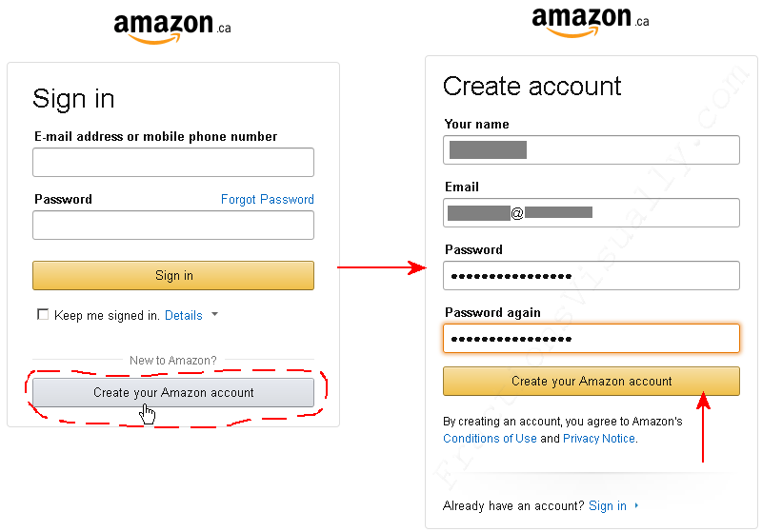Open the Privacy Notice link
This screenshot has height=532, width=762.
[599, 439]
